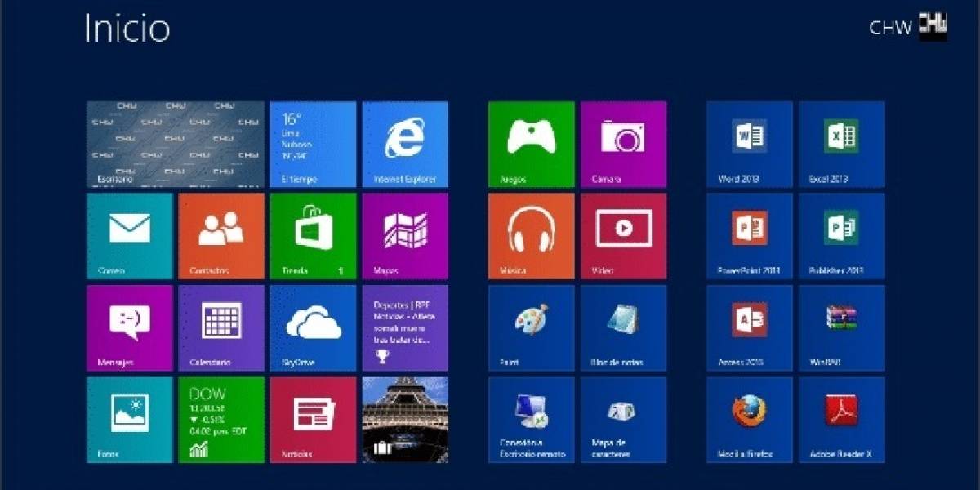Launch Publisher 2013 tile

[841, 236]
